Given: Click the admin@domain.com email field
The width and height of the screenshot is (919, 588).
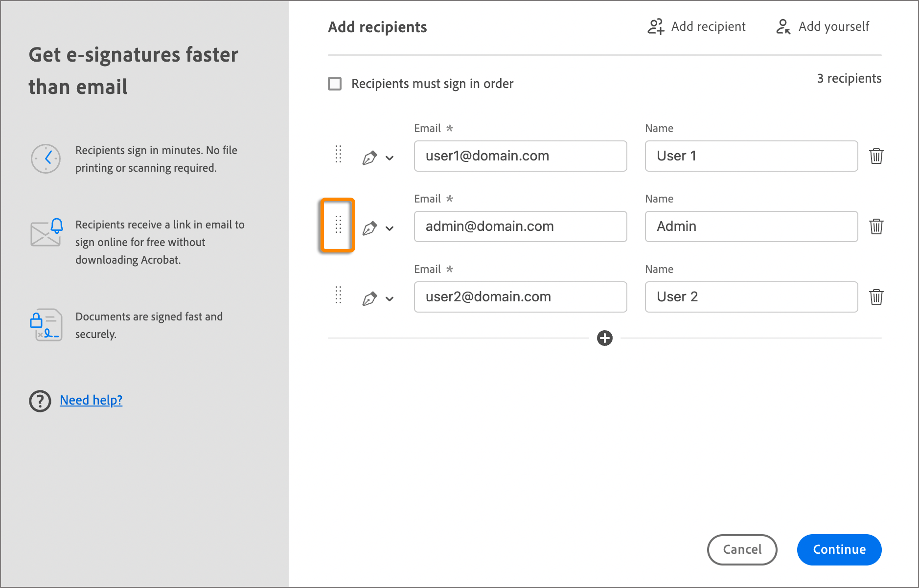Looking at the screenshot, I should (x=520, y=226).
